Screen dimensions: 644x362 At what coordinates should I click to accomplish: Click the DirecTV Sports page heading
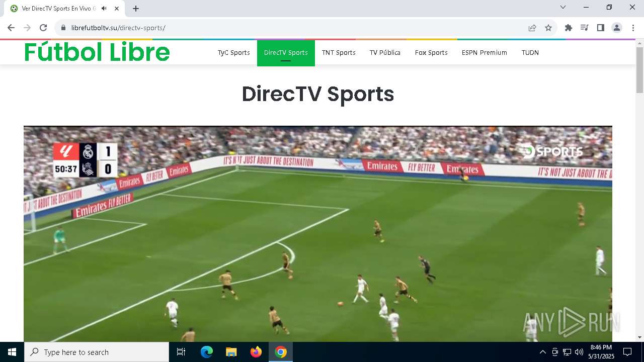(x=318, y=94)
